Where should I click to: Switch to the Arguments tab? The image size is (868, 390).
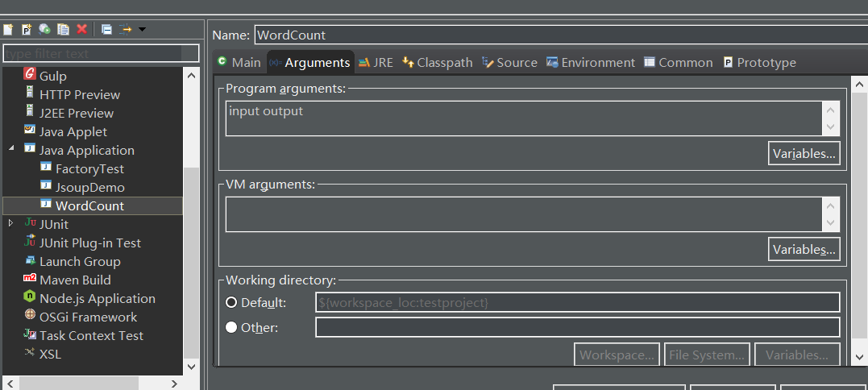click(310, 63)
